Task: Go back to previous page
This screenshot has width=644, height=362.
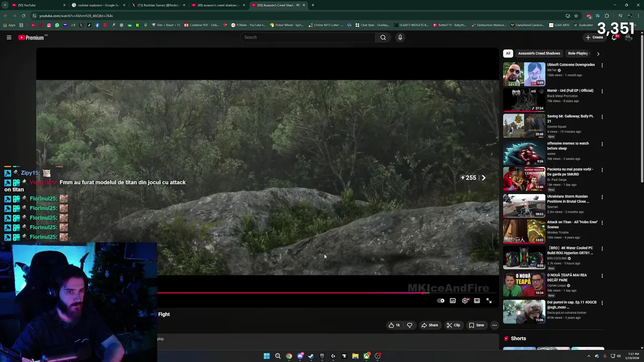Action: click(x=5, y=16)
